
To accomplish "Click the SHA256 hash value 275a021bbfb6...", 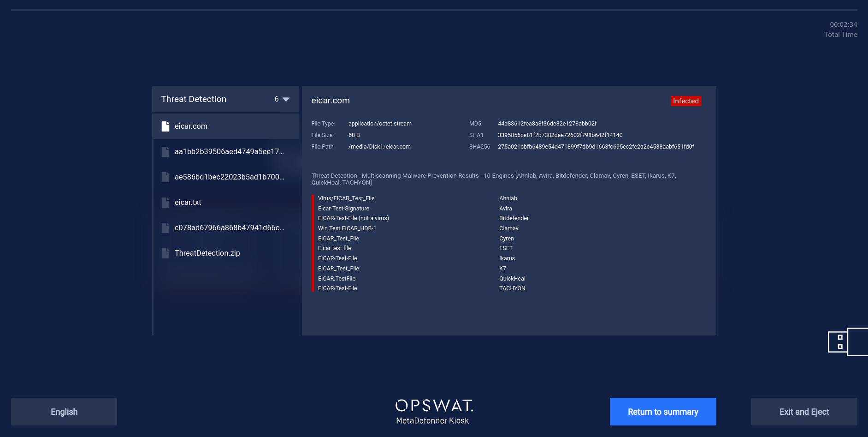I will [x=596, y=147].
